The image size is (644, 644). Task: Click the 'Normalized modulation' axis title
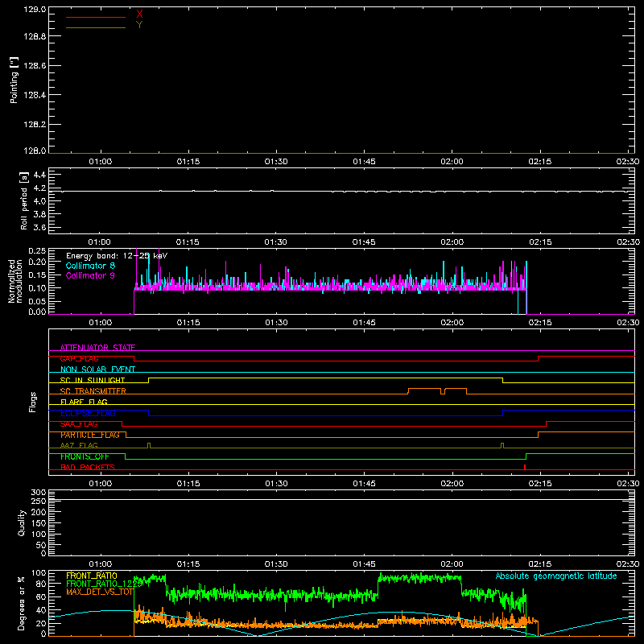coord(15,281)
